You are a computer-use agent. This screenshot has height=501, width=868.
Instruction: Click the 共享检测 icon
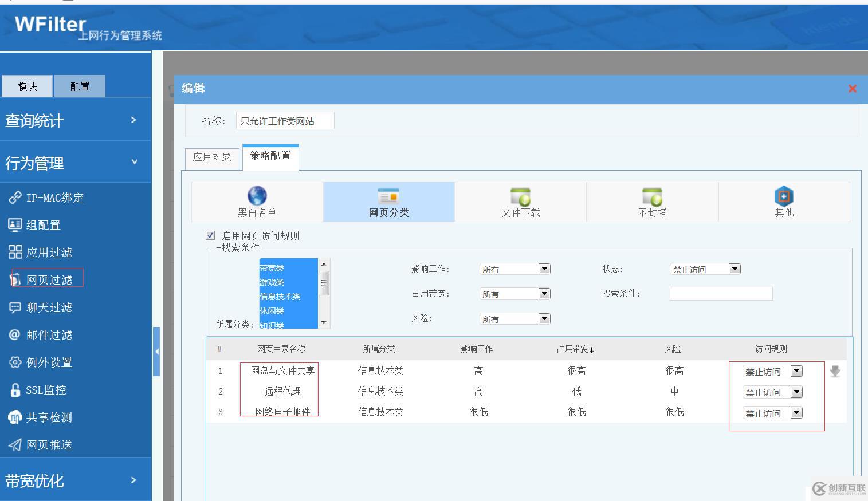click(15, 417)
